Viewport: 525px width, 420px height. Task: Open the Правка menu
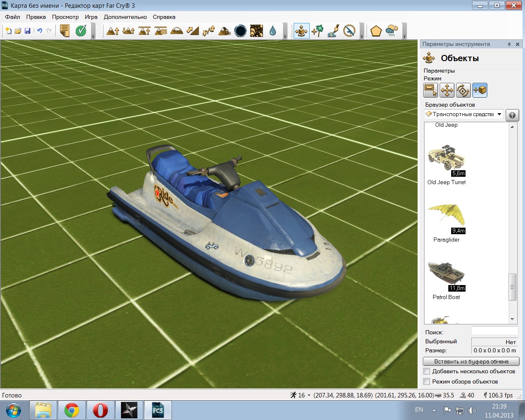36,17
